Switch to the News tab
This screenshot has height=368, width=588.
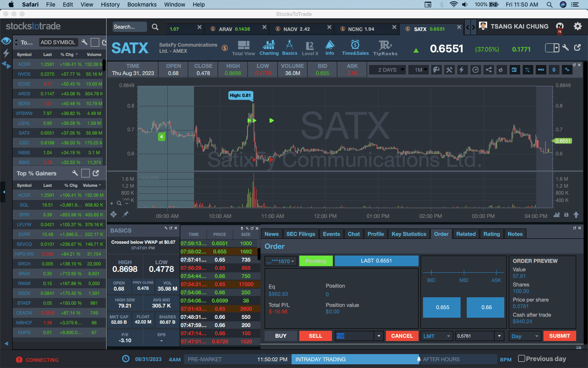click(x=272, y=234)
